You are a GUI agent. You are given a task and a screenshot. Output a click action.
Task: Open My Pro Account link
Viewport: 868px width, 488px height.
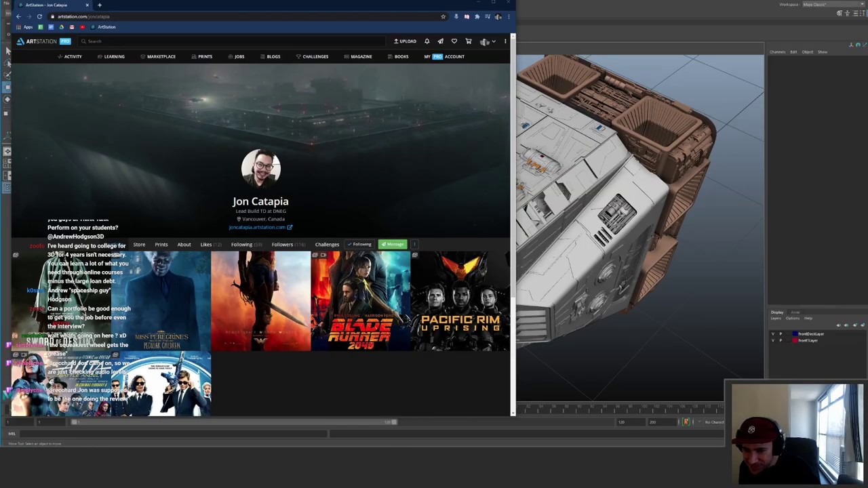(444, 57)
